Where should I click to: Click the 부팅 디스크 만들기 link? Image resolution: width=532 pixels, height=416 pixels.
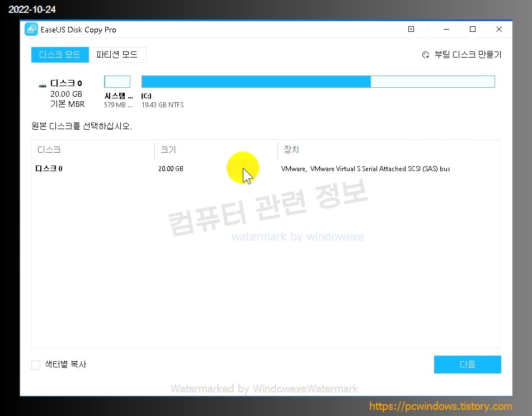pos(468,55)
